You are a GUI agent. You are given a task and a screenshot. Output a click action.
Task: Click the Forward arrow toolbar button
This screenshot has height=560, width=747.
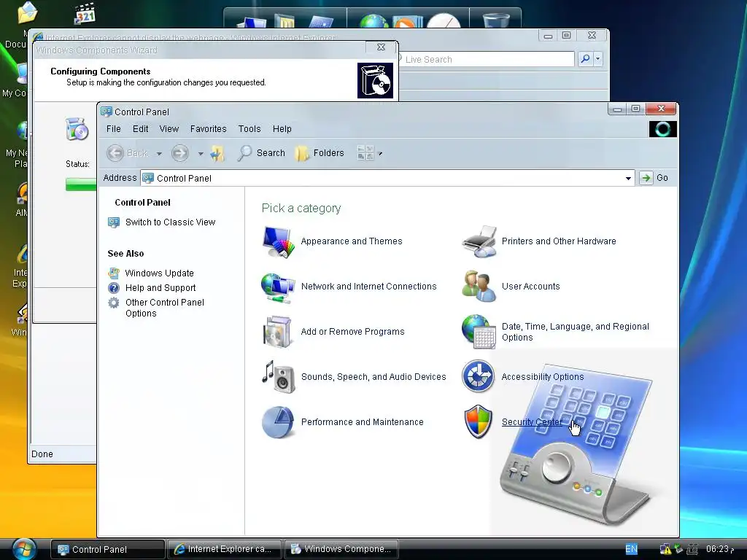click(180, 153)
